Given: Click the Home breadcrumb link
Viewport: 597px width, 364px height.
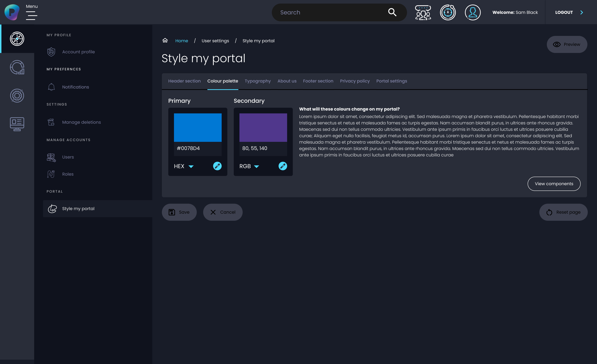Looking at the screenshot, I should pyautogui.click(x=181, y=41).
